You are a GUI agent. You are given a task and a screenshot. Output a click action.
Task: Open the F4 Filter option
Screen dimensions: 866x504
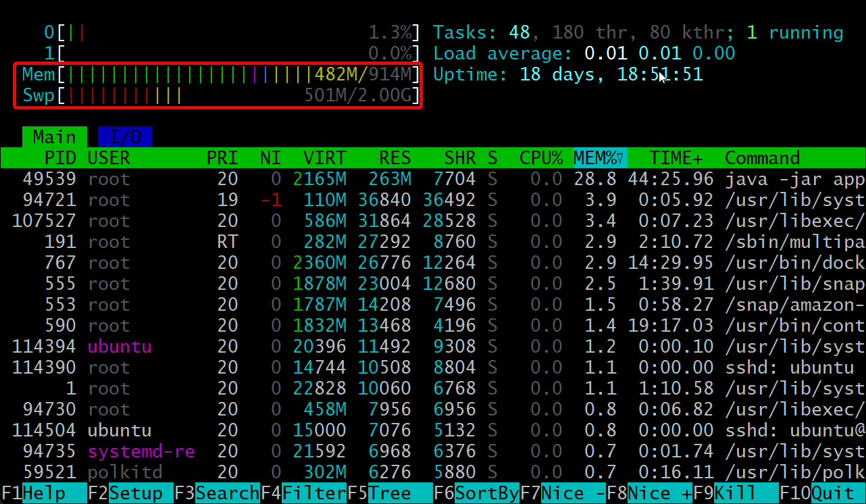point(303,493)
